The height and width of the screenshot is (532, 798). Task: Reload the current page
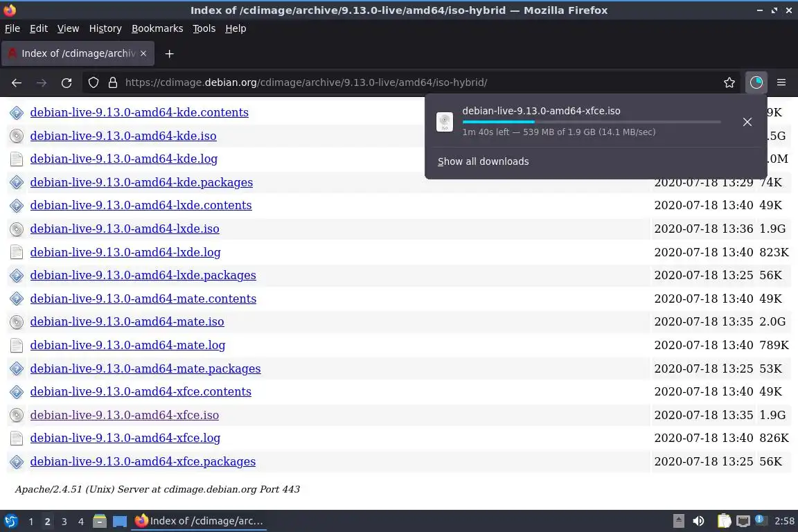click(66, 82)
